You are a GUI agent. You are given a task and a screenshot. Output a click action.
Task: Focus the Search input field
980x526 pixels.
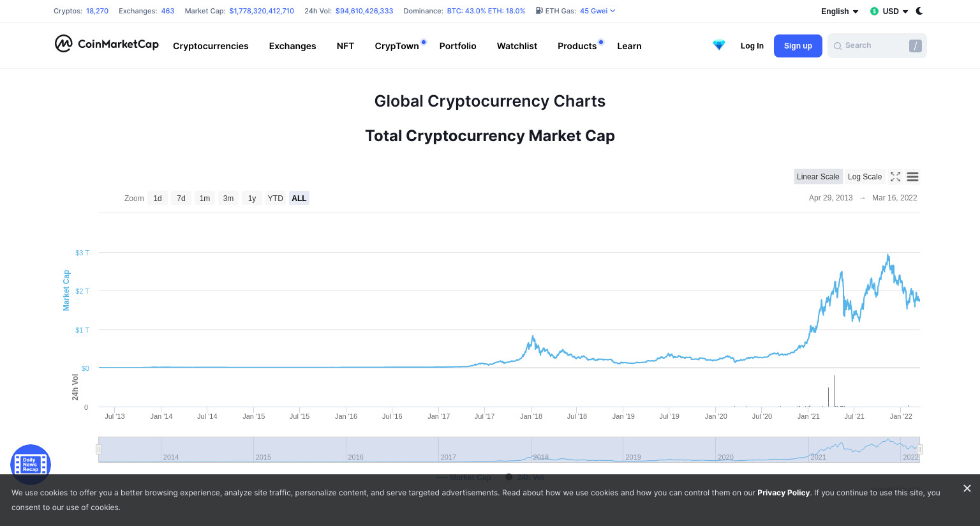pyautogui.click(x=877, y=46)
